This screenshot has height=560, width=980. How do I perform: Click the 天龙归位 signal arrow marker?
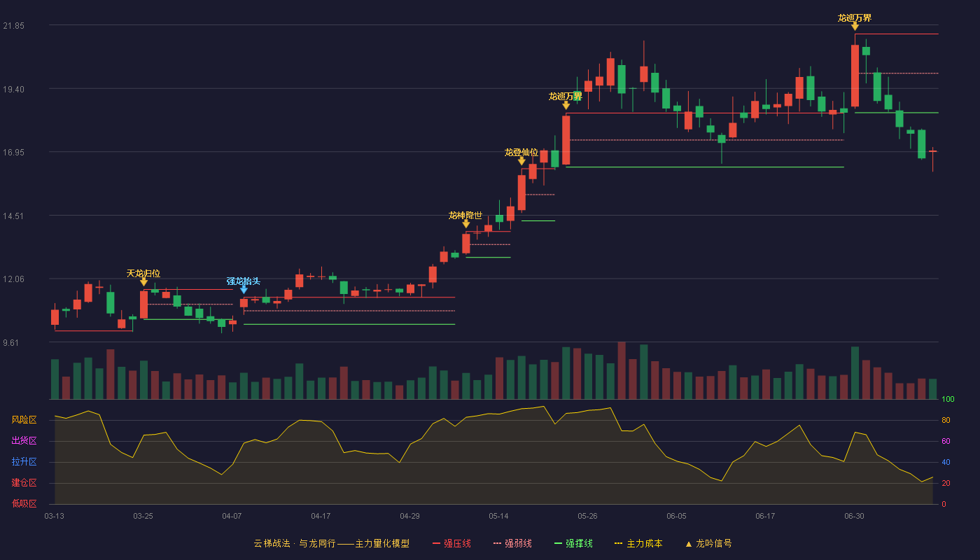[x=143, y=282]
